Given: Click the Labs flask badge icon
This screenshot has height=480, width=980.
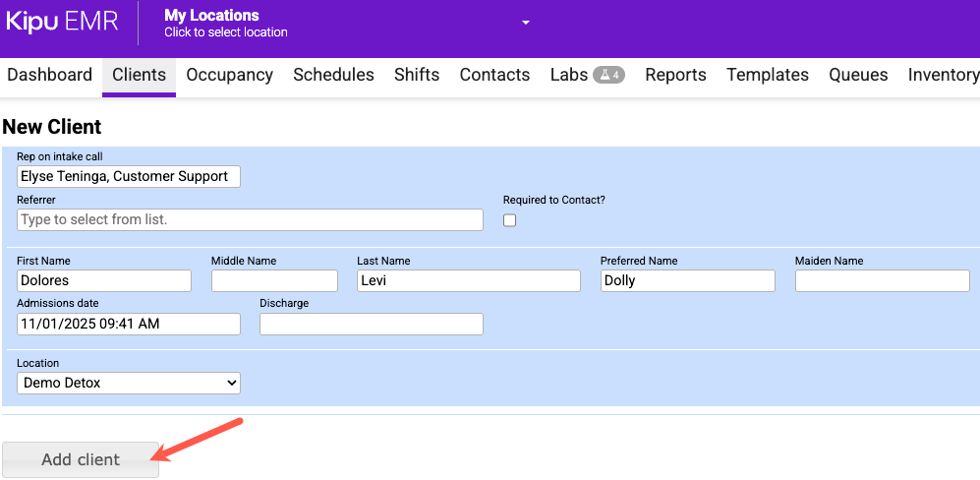Looking at the screenshot, I should tap(608, 75).
